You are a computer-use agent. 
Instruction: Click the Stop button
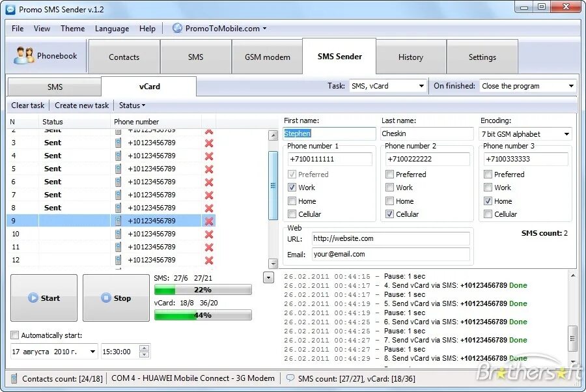point(116,298)
